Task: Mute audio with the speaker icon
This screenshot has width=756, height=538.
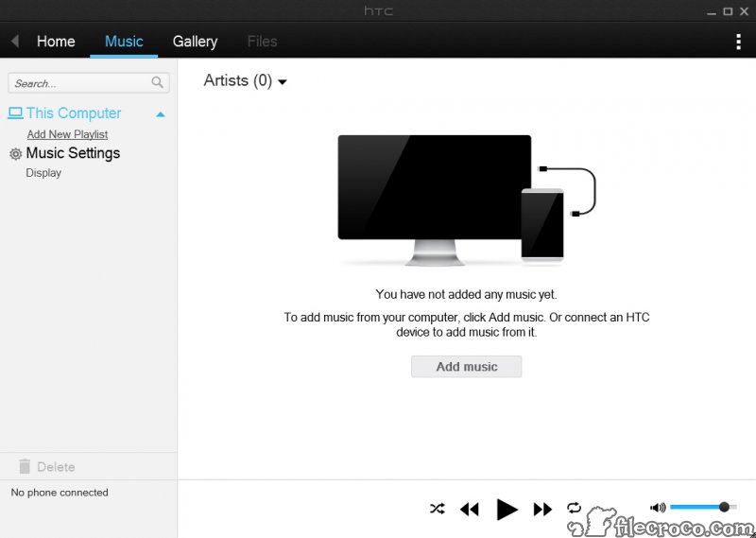Action: click(x=658, y=507)
